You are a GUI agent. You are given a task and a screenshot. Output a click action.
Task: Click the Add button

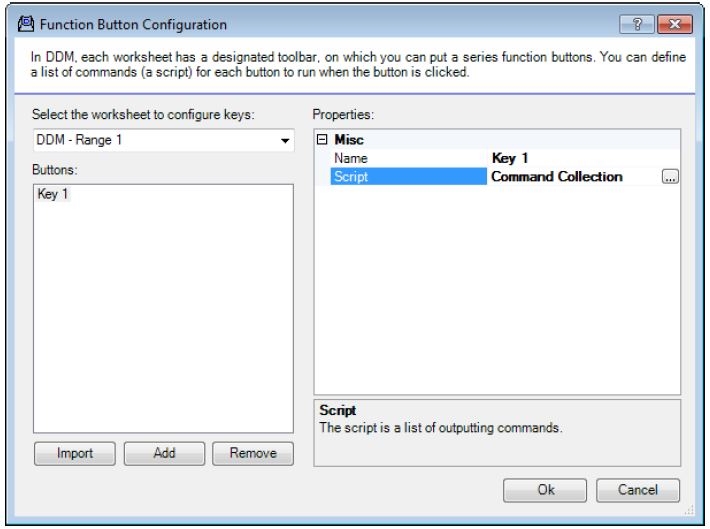point(164,453)
